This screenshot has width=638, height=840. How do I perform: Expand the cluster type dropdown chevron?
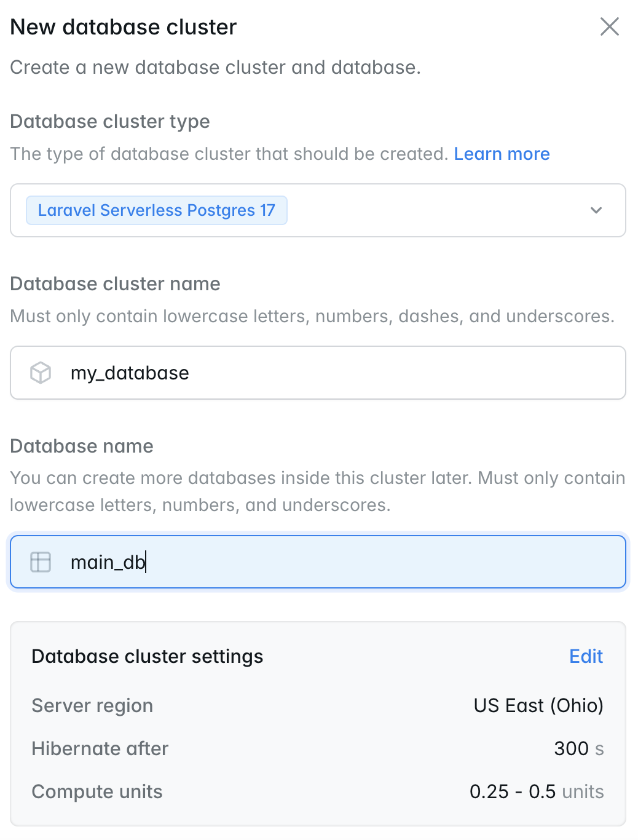click(x=596, y=210)
